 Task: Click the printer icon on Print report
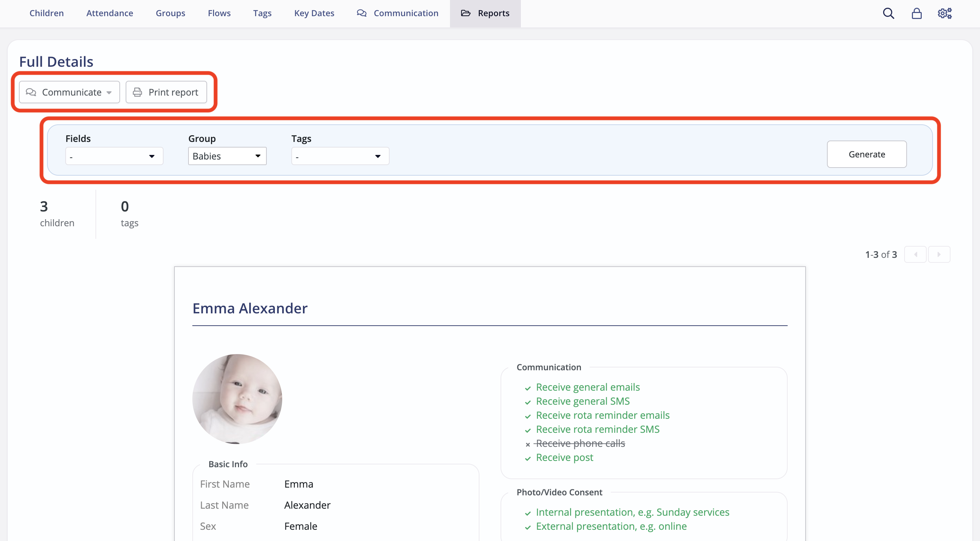tap(137, 92)
